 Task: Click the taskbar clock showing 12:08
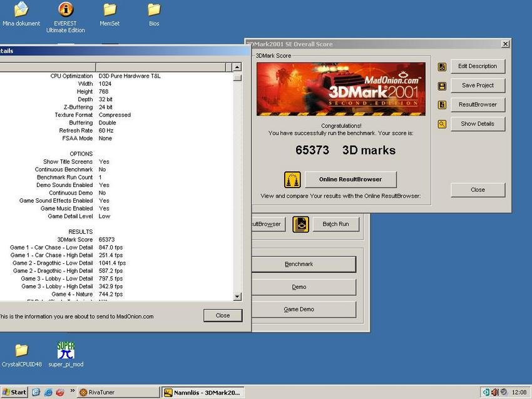coord(519,392)
